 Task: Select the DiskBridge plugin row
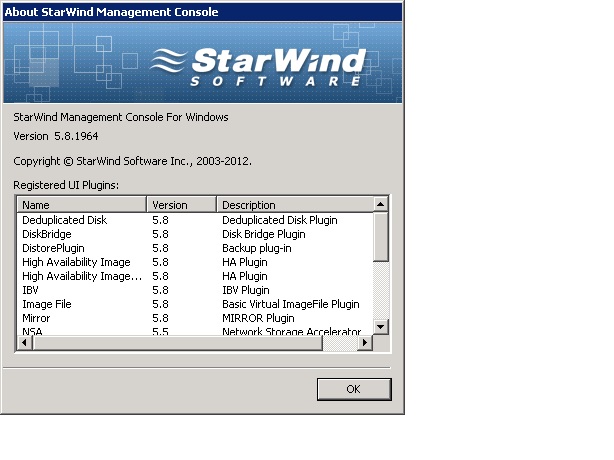(x=195, y=234)
